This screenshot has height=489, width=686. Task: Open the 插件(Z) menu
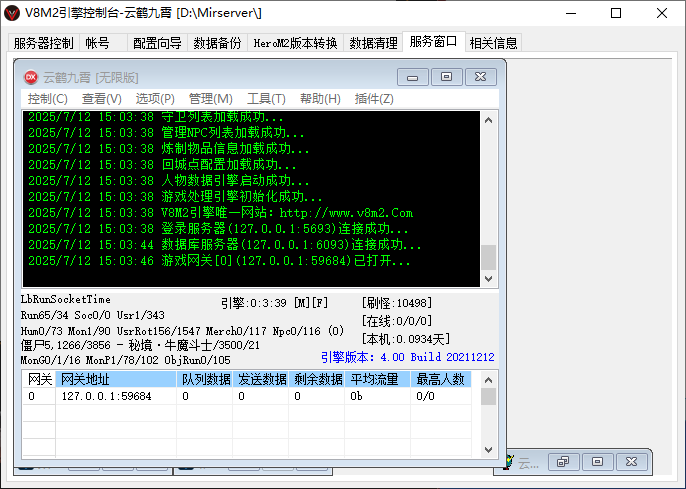point(374,99)
